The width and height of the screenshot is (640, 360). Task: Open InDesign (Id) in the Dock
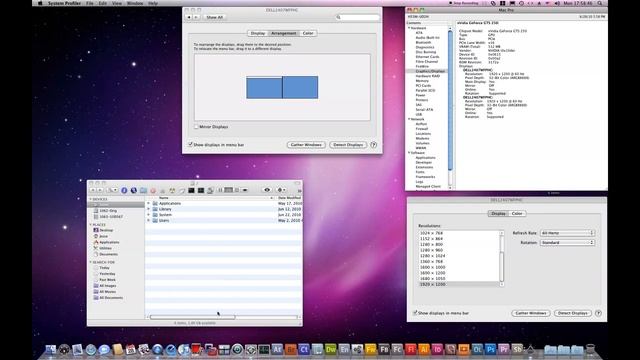(x=437, y=350)
